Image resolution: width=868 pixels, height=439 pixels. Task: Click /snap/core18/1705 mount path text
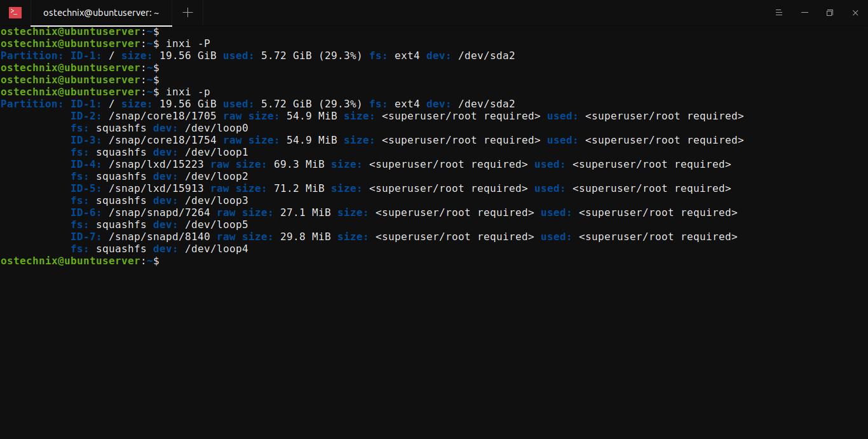(x=162, y=116)
